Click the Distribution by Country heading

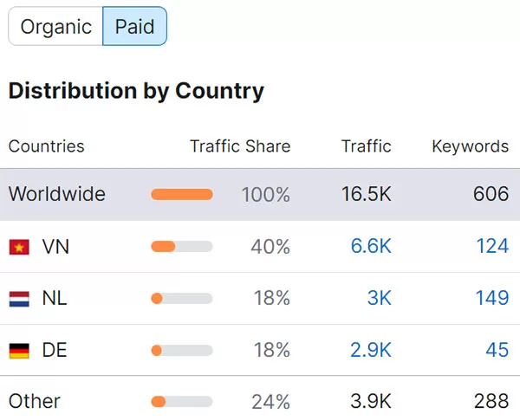click(136, 91)
